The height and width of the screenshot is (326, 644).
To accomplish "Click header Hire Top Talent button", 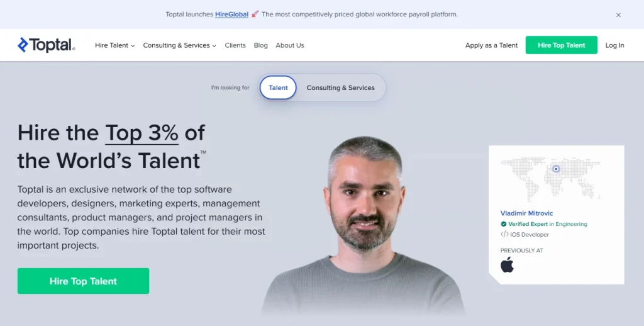I will point(562,45).
